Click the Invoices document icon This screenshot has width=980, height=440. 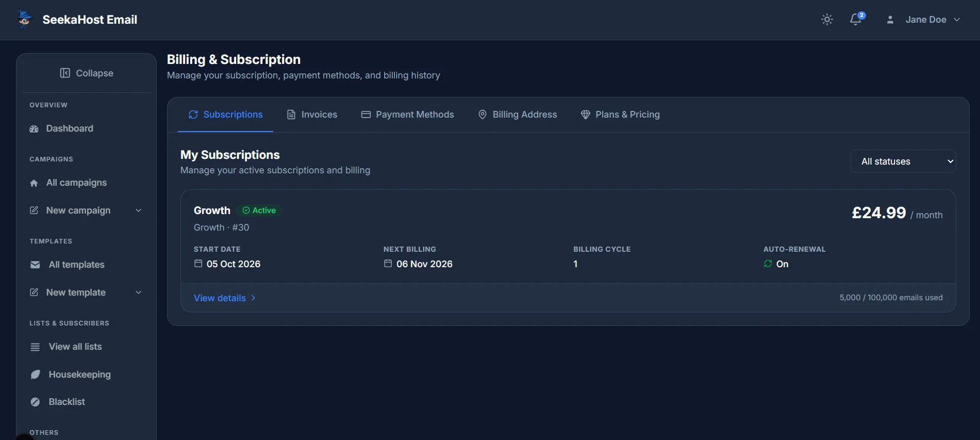[291, 115]
